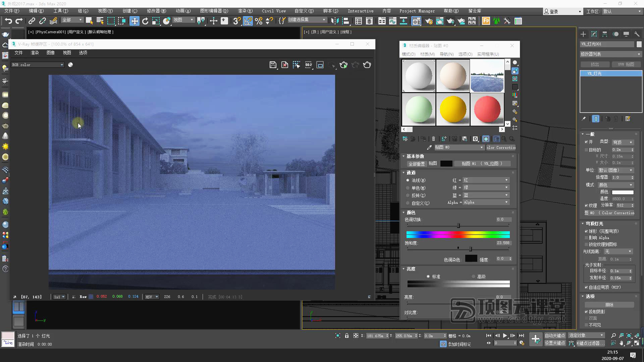Viewport: 644px width, 362px height.
Task: Click the save image icon in V-Ray frame buffer
Action: point(273,65)
